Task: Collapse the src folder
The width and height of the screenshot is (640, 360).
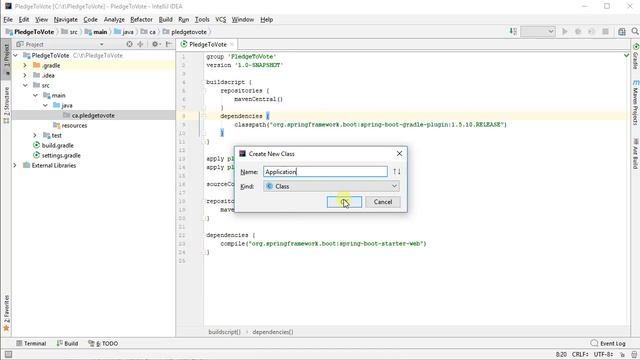Action: 25,85
